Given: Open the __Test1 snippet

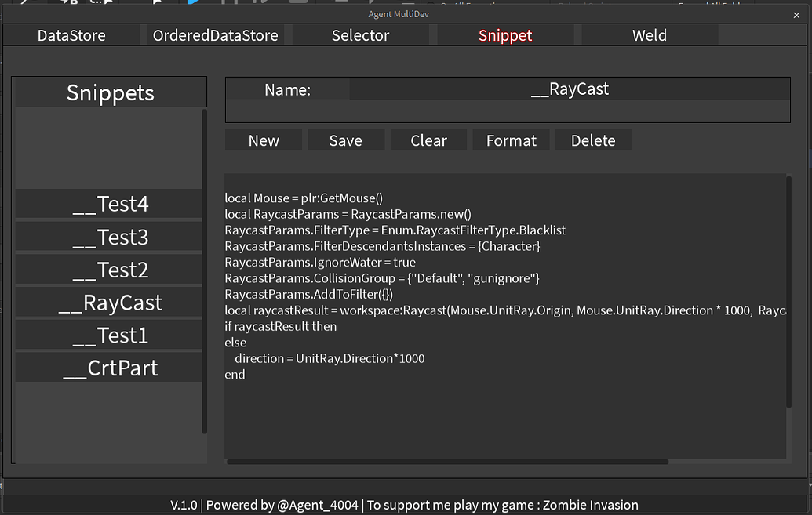Looking at the screenshot, I should pos(108,334).
